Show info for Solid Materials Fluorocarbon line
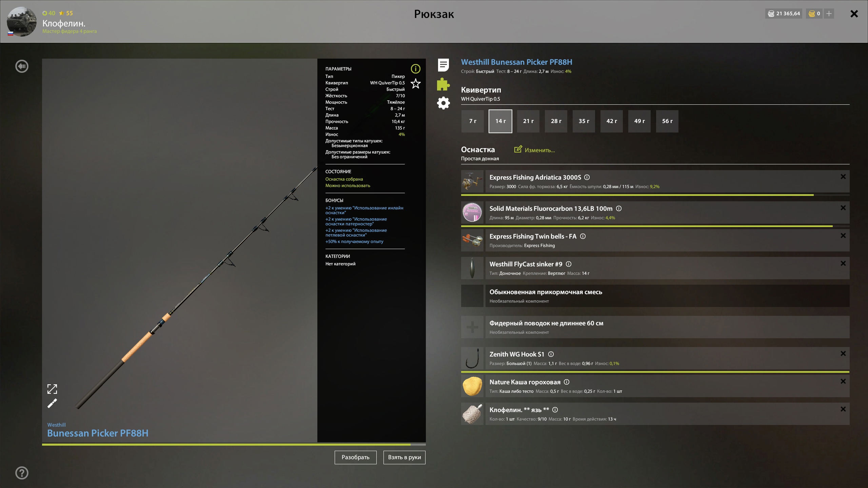This screenshot has width=868, height=488. tap(618, 208)
